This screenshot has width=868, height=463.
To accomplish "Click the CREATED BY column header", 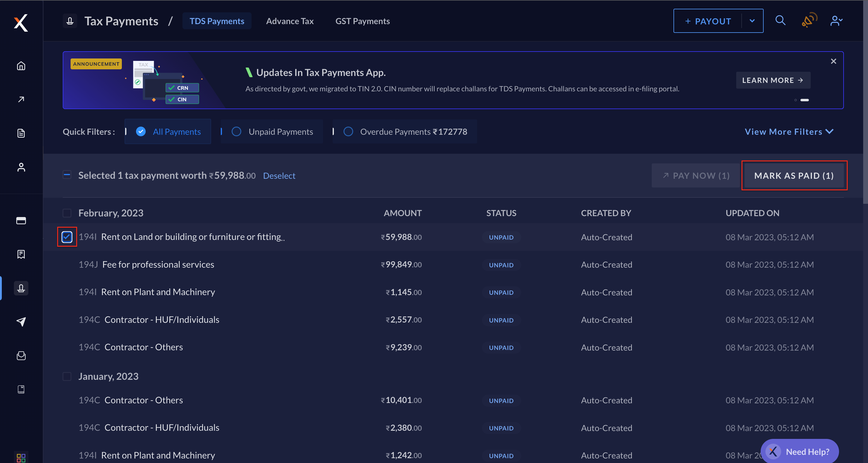I will pos(606,213).
